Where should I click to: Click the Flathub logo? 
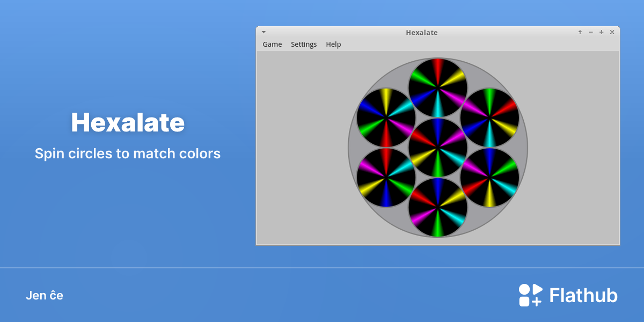click(568, 295)
